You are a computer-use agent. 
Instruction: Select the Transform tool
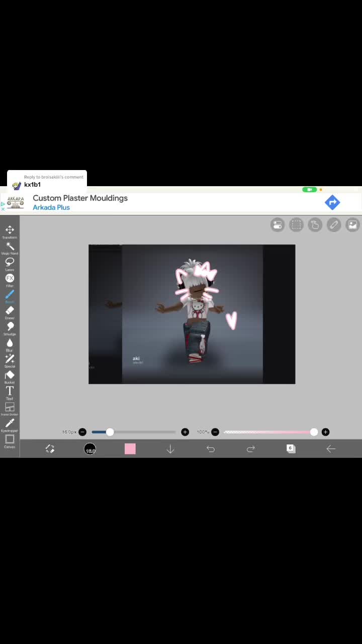point(10,232)
